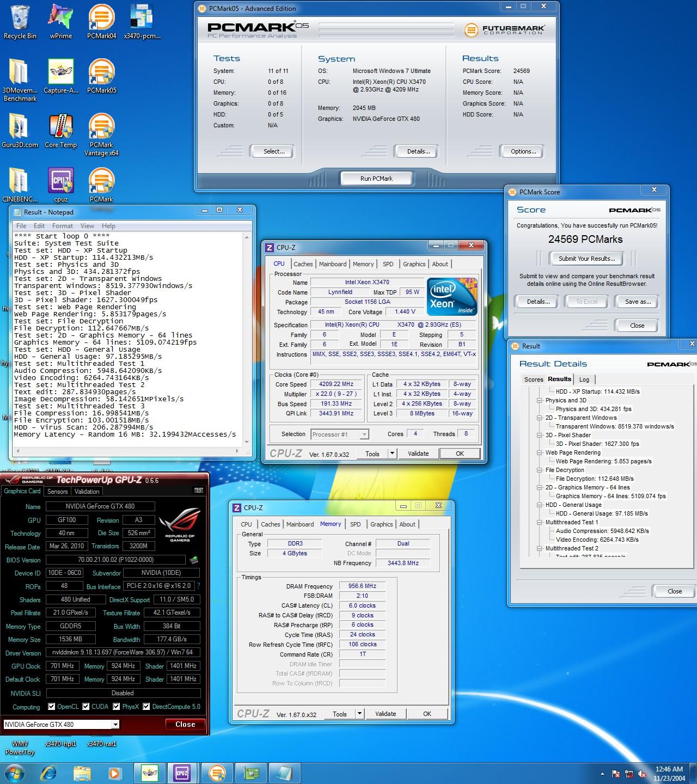697x784 pixels.
Task: Toggle the DirectCompute 5.0 checkbox
Action: tap(146, 707)
